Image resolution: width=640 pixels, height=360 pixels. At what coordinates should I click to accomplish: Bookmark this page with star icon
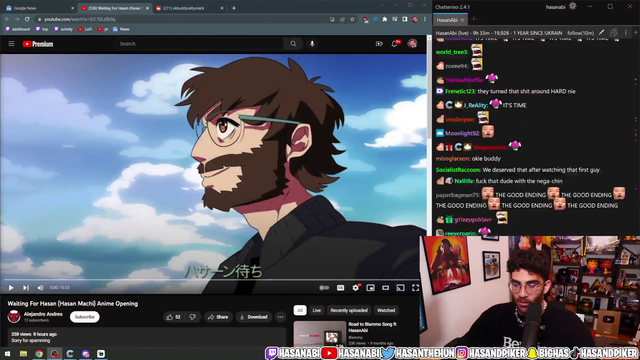pyautogui.click(x=352, y=19)
